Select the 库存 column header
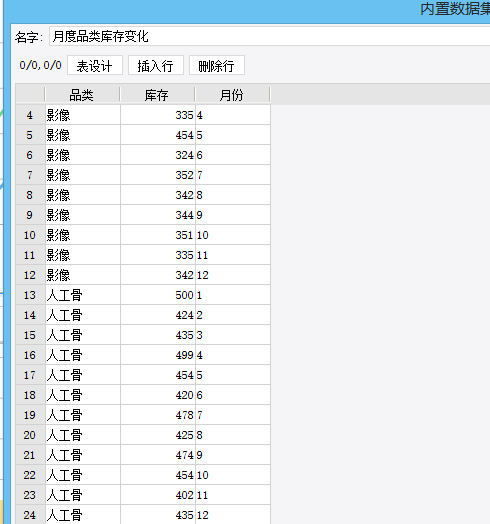The height and width of the screenshot is (524, 490). [157, 95]
